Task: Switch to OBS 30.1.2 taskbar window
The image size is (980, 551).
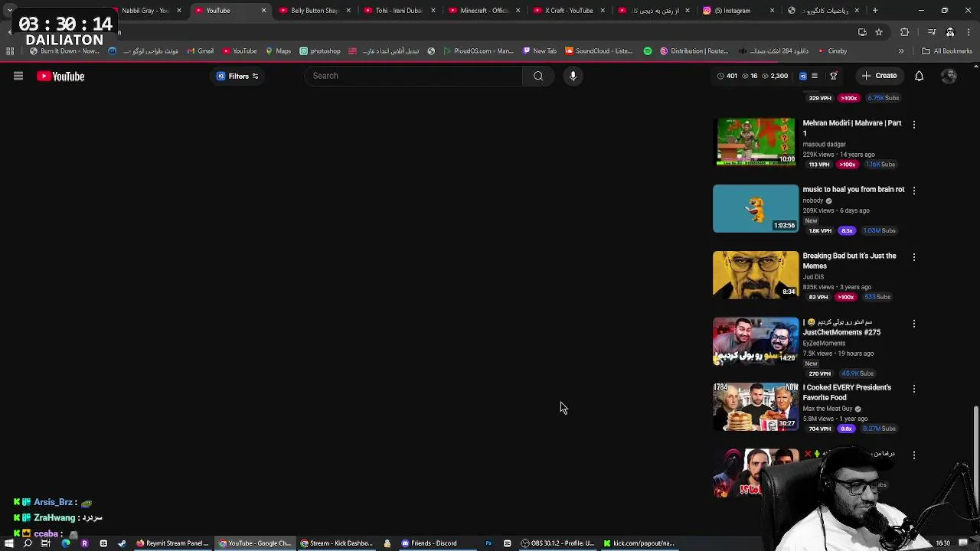Action: click(x=557, y=543)
